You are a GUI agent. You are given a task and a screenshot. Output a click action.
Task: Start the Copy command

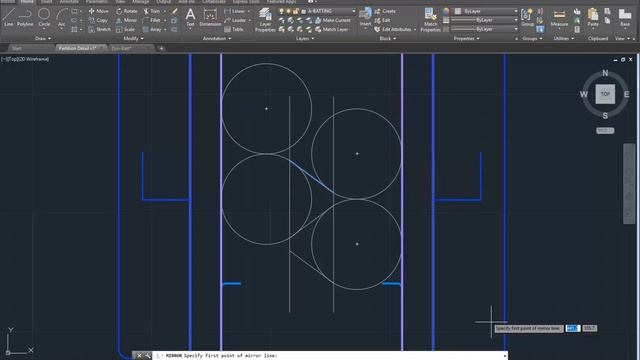click(98, 20)
